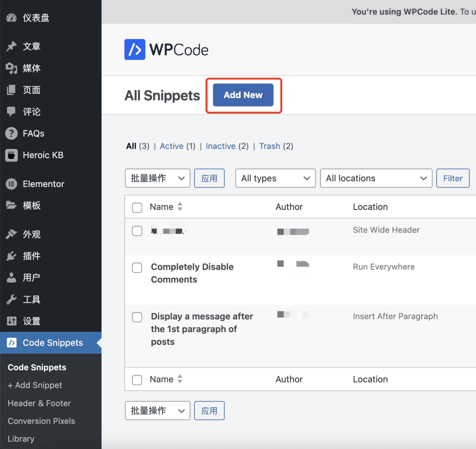Image resolution: width=476 pixels, height=449 pixels.
Task: Click the Name column header in the top row
Action: (161, 207)
